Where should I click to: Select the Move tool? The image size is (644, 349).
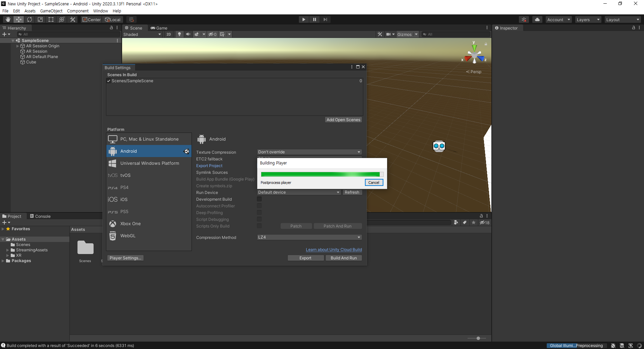point(19,19)
